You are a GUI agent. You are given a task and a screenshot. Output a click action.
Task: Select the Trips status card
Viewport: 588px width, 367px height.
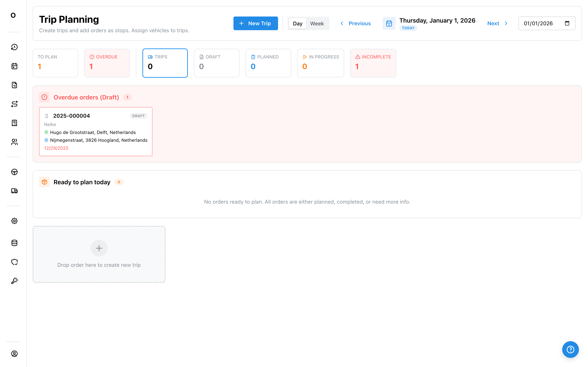165,63
